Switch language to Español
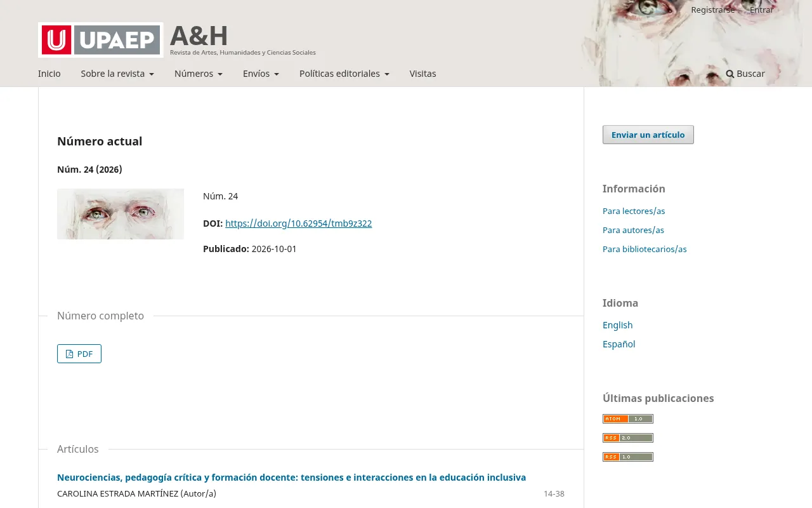The height and width of the screenshot is (508, 812). [x=619, y=344]
